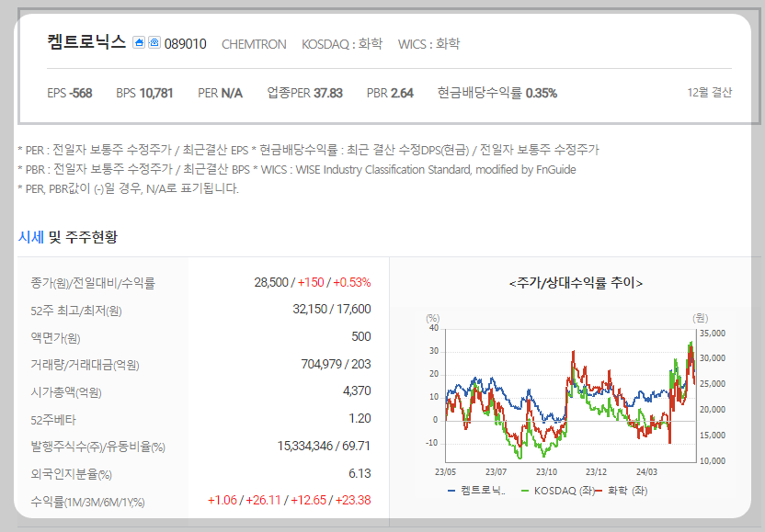This screenshot has width=765, height=532.
Task: Click the 52주베타 row label
Action: pos(53,420)
